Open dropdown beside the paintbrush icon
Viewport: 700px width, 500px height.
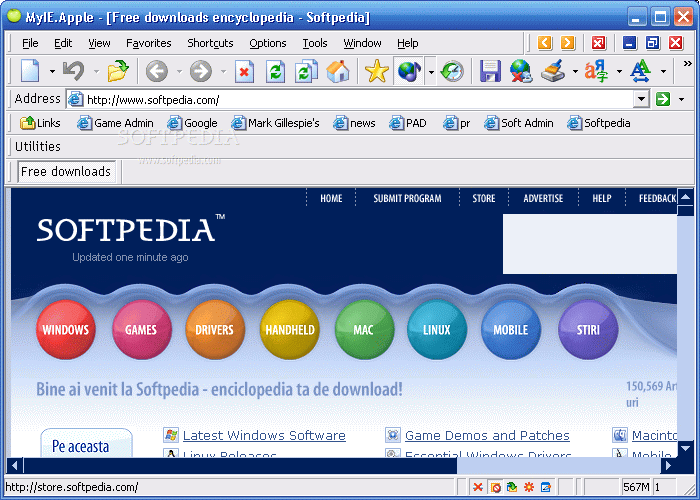[575, 71]
